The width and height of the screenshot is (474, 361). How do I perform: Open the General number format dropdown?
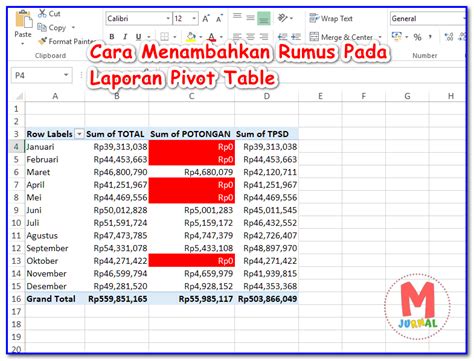(428, 18)
